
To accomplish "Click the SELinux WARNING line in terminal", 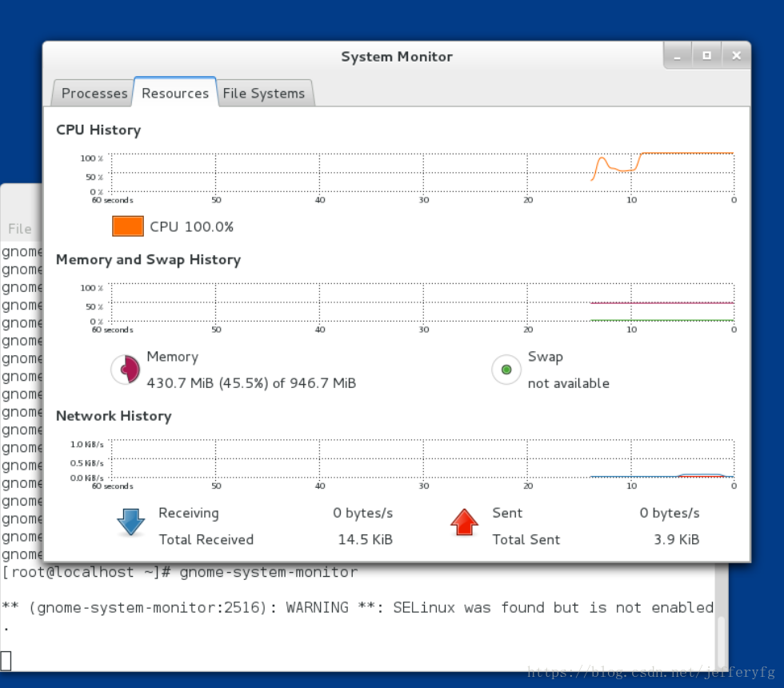I will point(358,607).
